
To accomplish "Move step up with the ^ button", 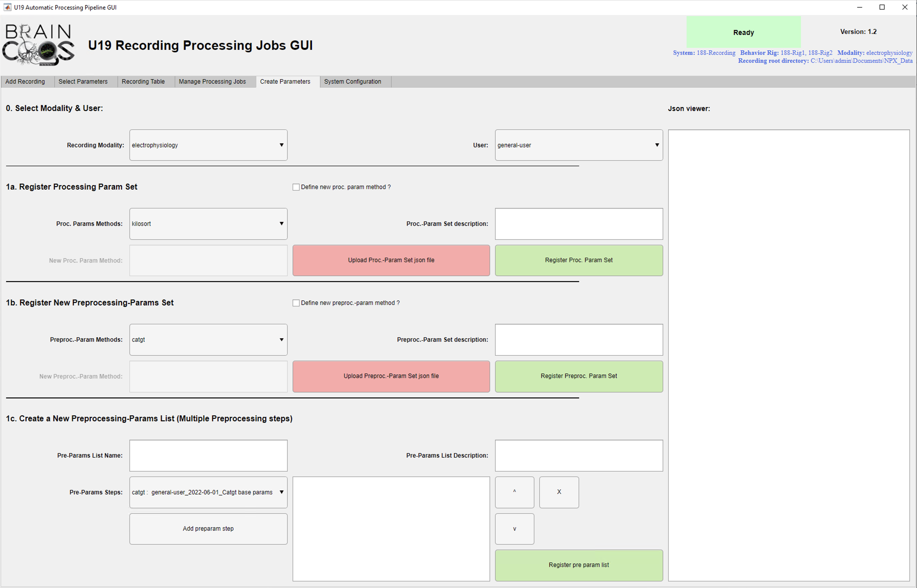I will point(514,492).
